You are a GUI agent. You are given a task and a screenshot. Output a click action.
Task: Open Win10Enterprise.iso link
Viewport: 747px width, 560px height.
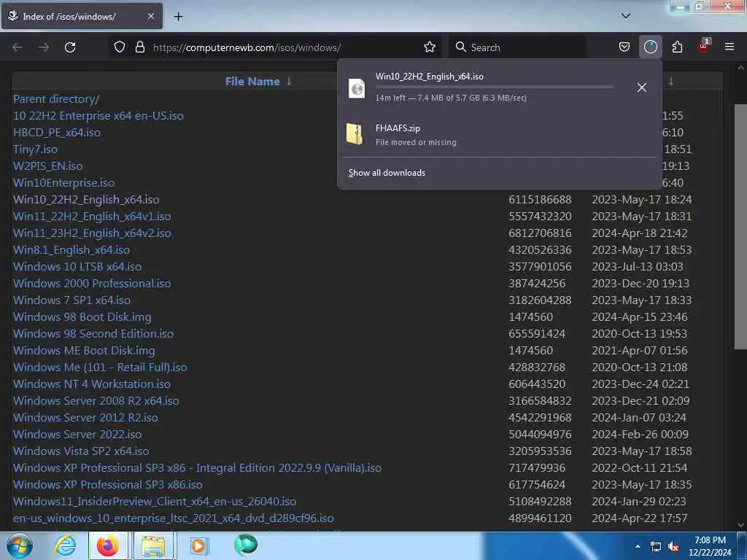(64, 183)
